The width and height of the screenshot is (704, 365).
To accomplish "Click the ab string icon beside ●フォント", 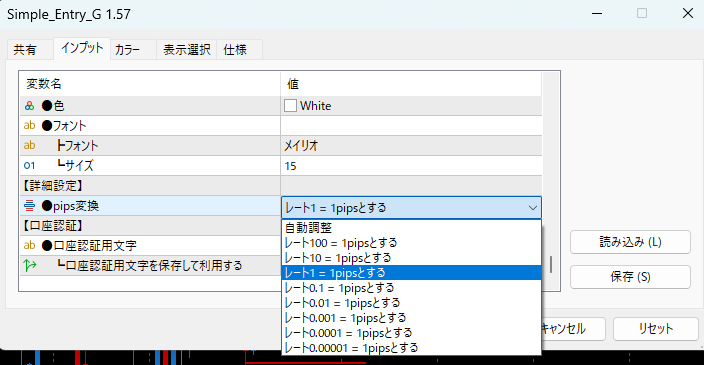I will [x=29, y=125].
